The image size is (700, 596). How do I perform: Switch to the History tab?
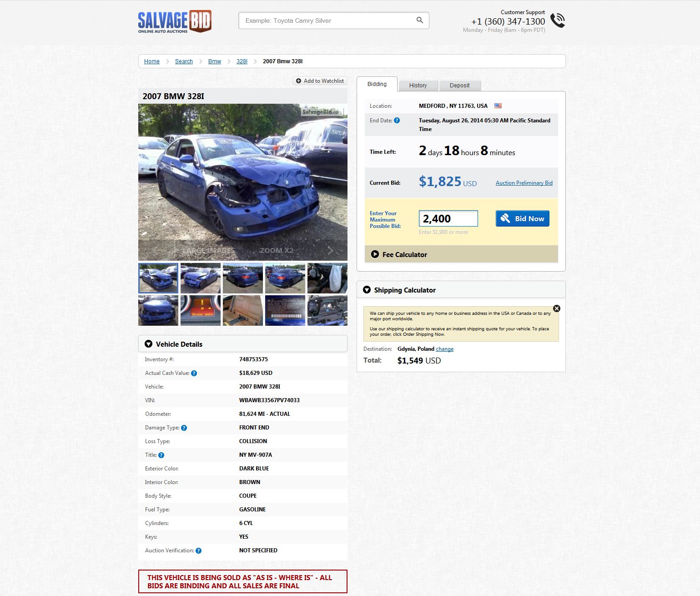pyautogui.click(x=418, y=86)
